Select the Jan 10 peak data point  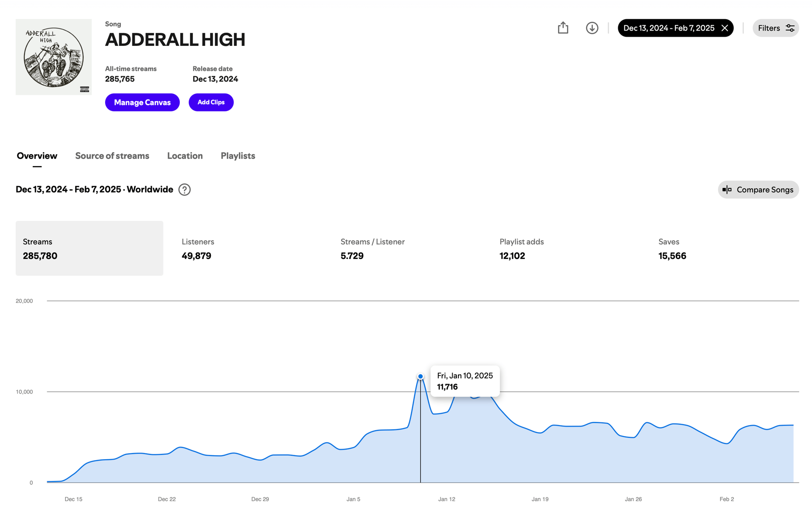pyautogui.click(x=420, y=376)
